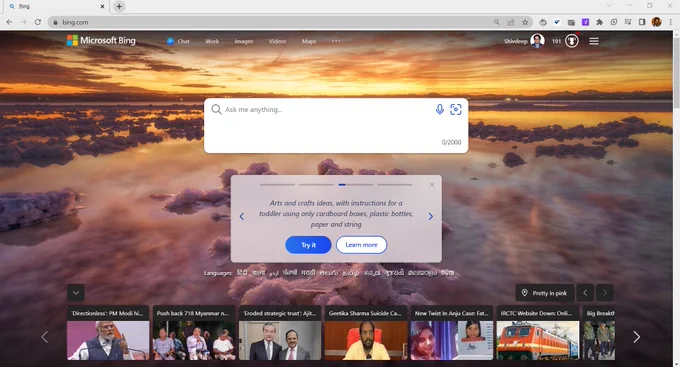Click the Try it button

pyautogui.click(x=308, y=245)
